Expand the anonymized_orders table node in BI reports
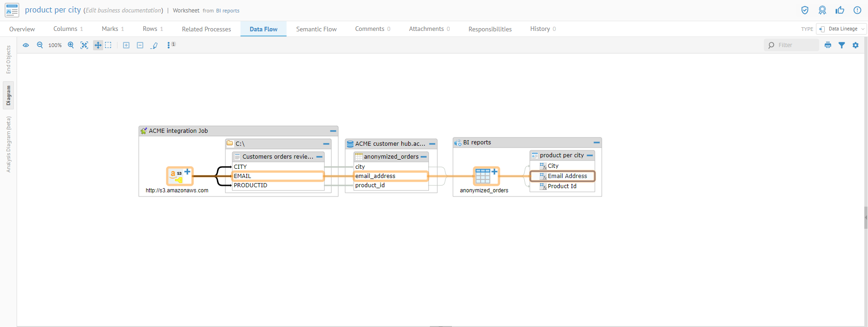The width and height of the screenshot is (868, 327). [494, 172]
